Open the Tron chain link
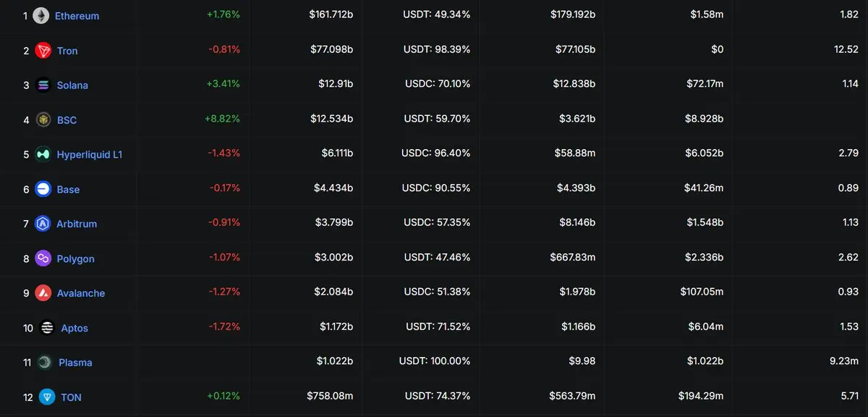 pos(67,51)
